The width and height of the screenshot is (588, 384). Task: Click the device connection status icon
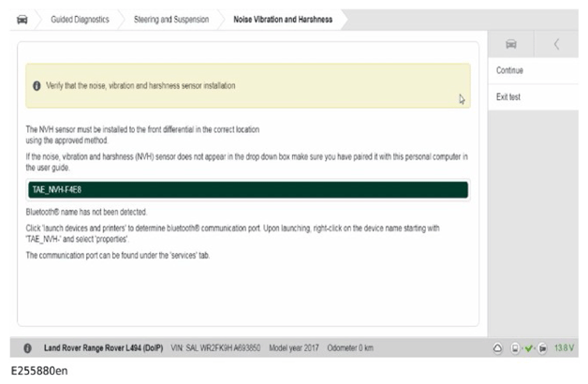point(515,348)
